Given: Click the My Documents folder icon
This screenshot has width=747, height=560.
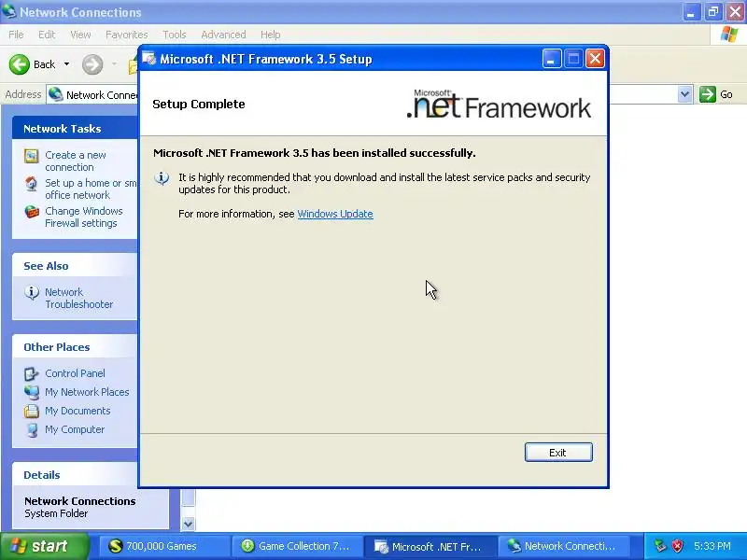Looking at the screenshot, I should [x=32, y=411].
